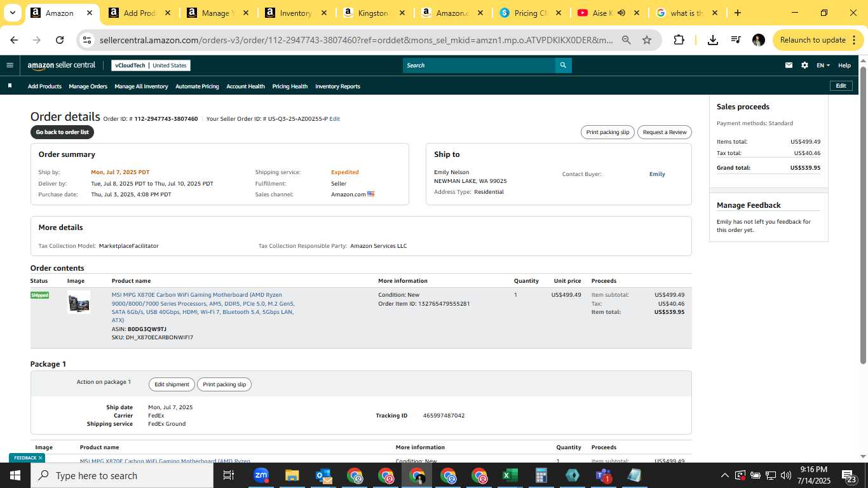Open the Help link
Image resolution: width=868 pixels, height=488 pixels.
tap(844, 65)
